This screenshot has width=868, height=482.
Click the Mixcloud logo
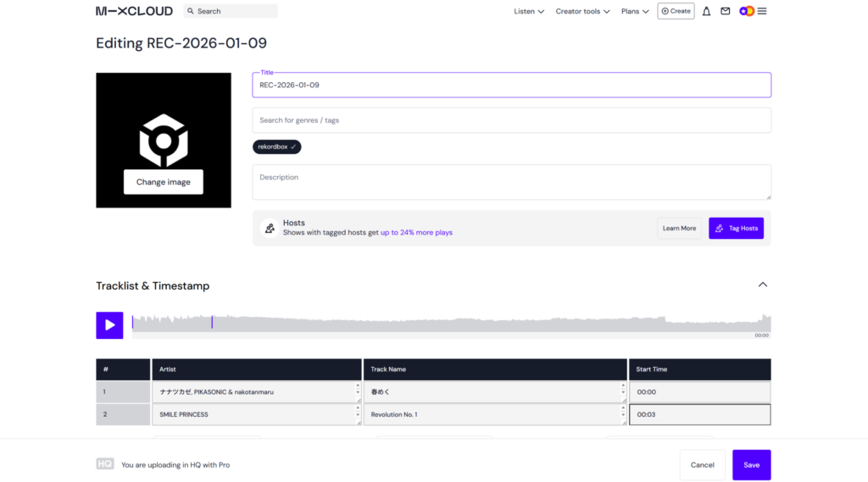[134, 11]
